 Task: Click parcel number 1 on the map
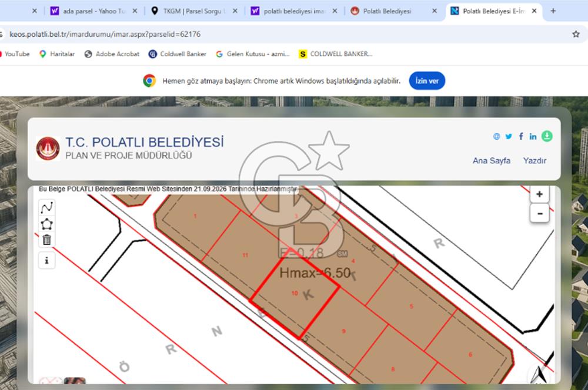(195, 216)
